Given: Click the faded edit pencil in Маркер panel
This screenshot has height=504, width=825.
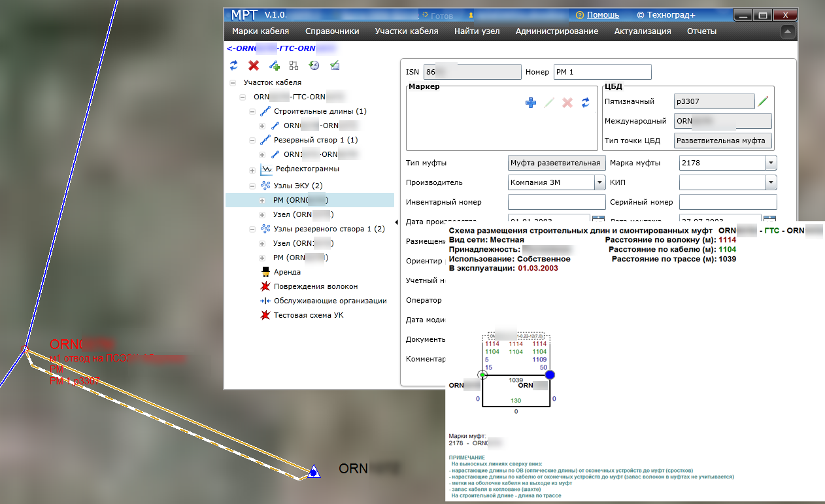Looking at the screenshot, I should (549, 103).
